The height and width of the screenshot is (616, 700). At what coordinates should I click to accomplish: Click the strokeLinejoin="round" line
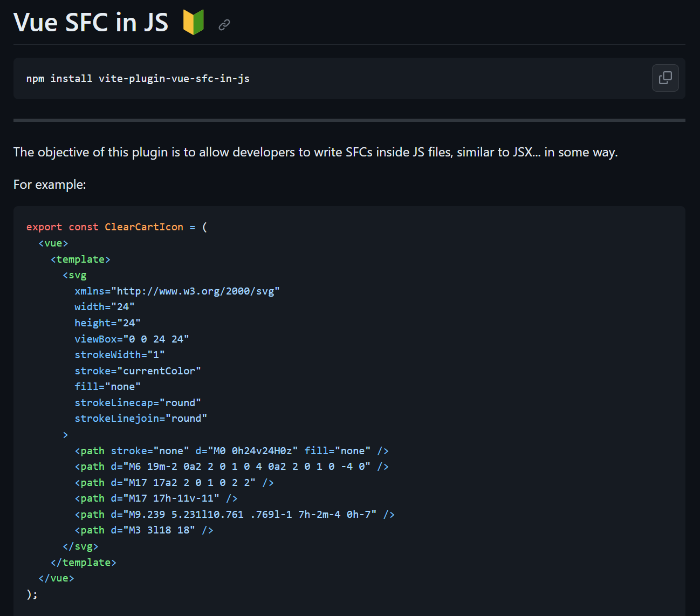tap(141, 419)
